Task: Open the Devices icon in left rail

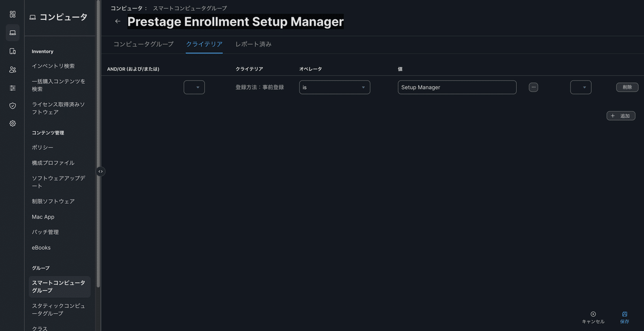Action: (12, 51)
